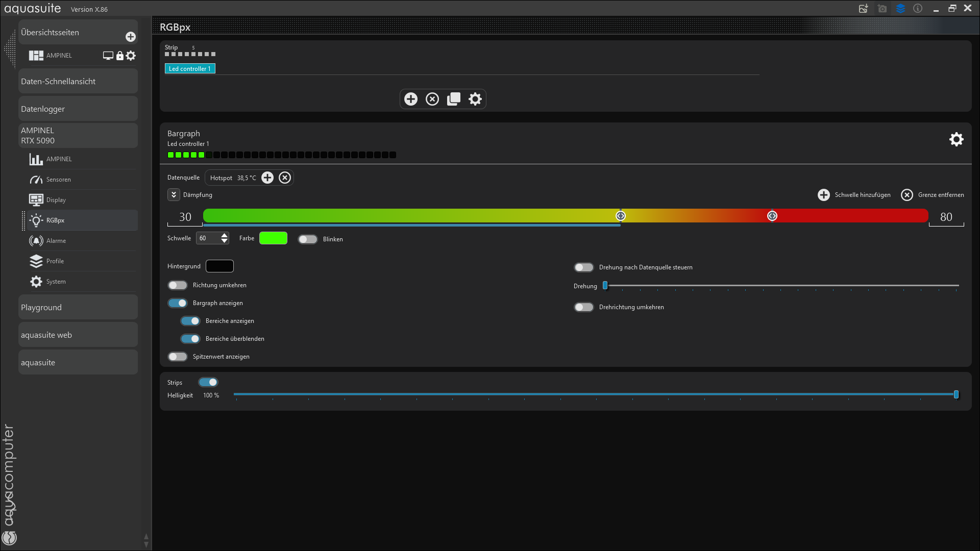Screen dimensions: 980x551
Task: Click the blue layers icon in title bar
Action: coord(900,9)
